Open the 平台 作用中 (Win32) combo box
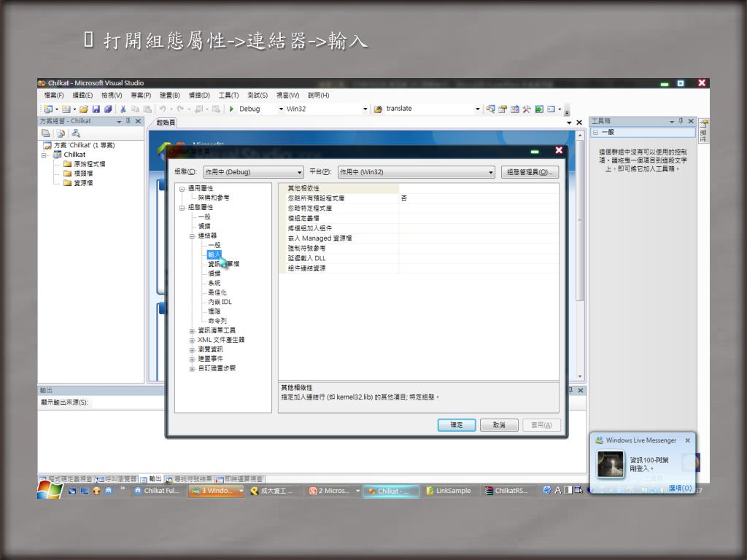The image size is (747, 560). (417, 172)
